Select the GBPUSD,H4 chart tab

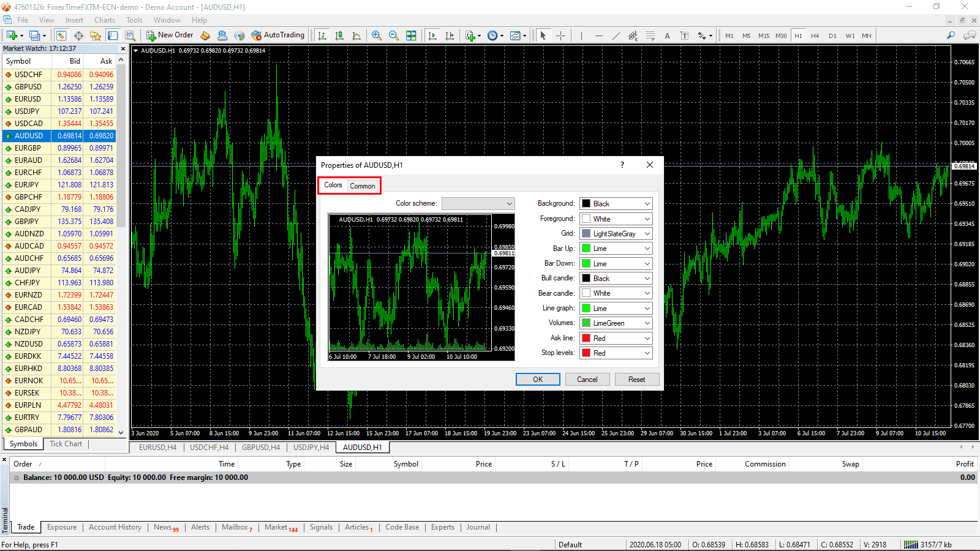[x=261, y=447]
